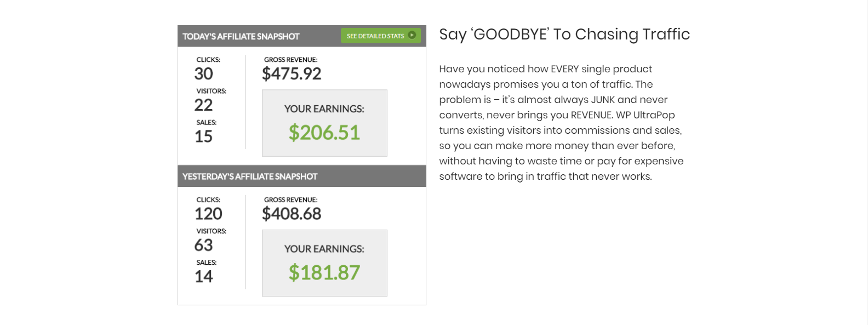The image size is (868, 325).
Task: Click today's Gross Revenue label
Action: [290, 60]
